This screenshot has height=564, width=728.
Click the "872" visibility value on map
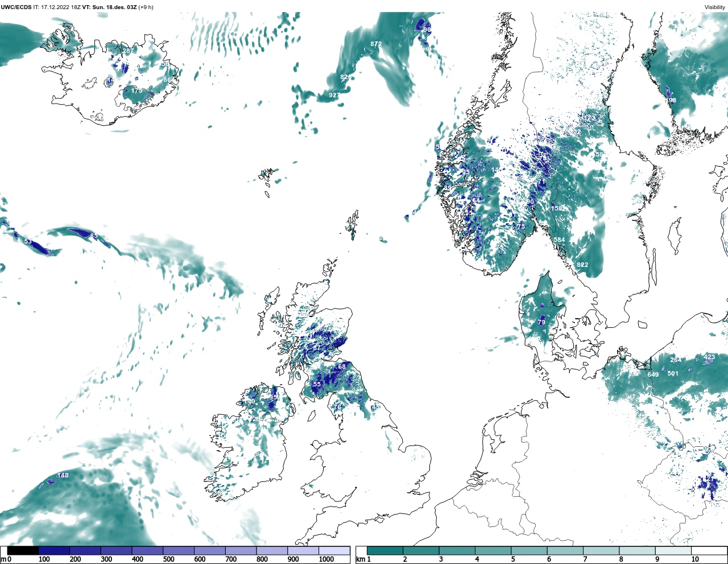pos(376,44)
